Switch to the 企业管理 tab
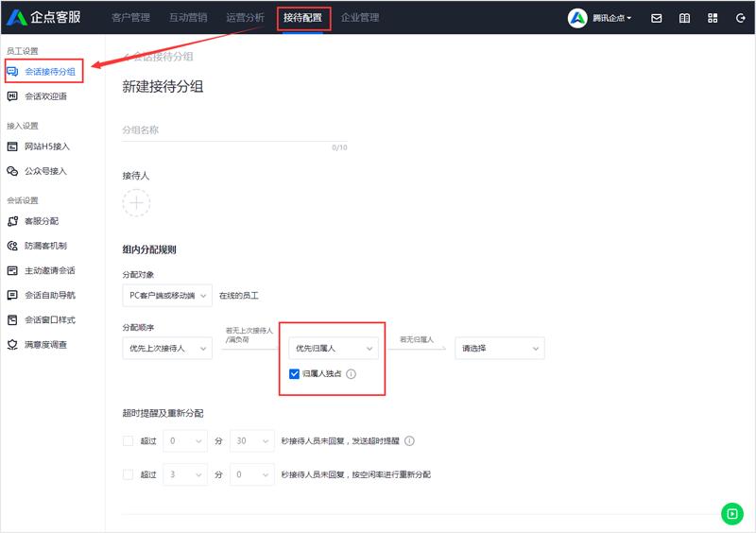The width and height of the screenshot is (756, 533). [x=360, y=18]
